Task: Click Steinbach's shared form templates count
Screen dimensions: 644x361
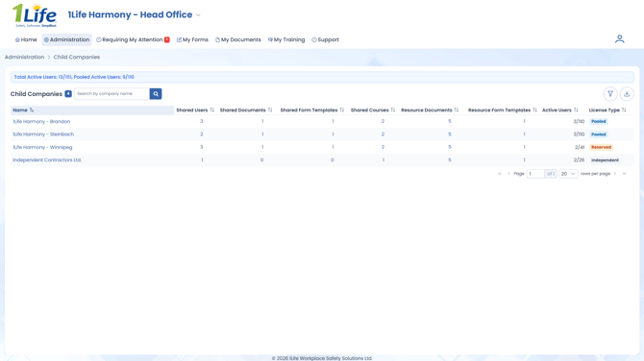Action: [x=333, y=134]
